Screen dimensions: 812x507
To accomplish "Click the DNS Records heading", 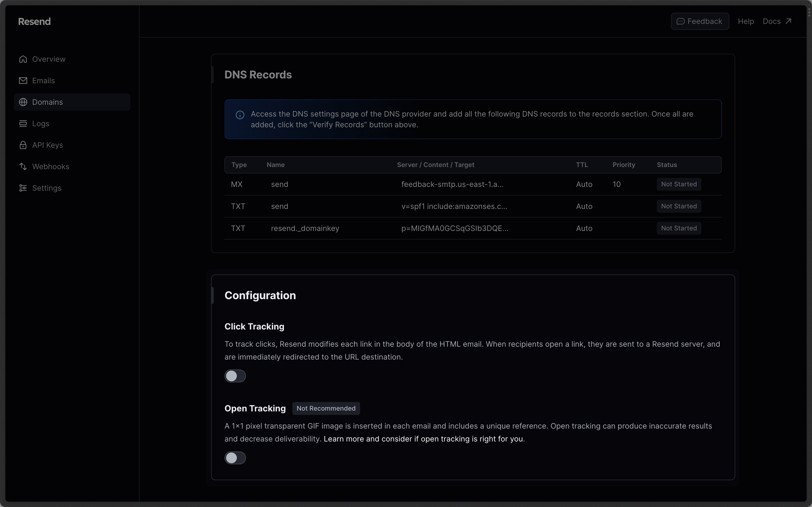I will coord(258,74).
